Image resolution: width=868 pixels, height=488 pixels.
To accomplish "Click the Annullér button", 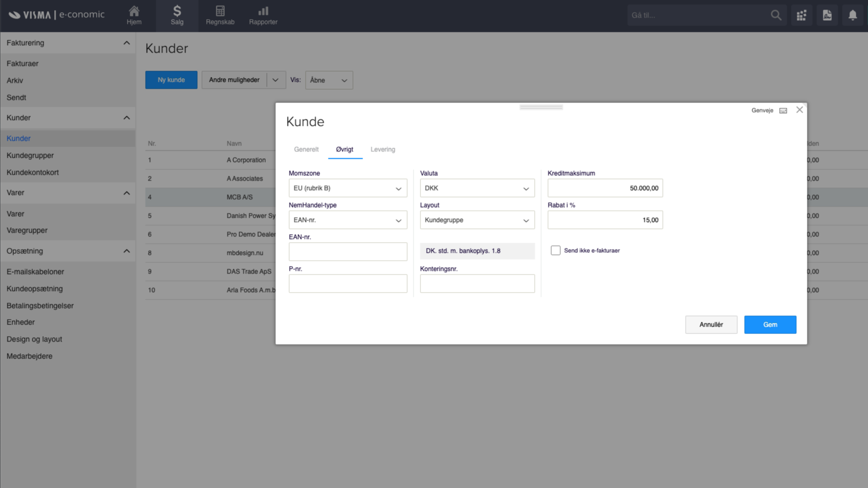I will (711, 324).
